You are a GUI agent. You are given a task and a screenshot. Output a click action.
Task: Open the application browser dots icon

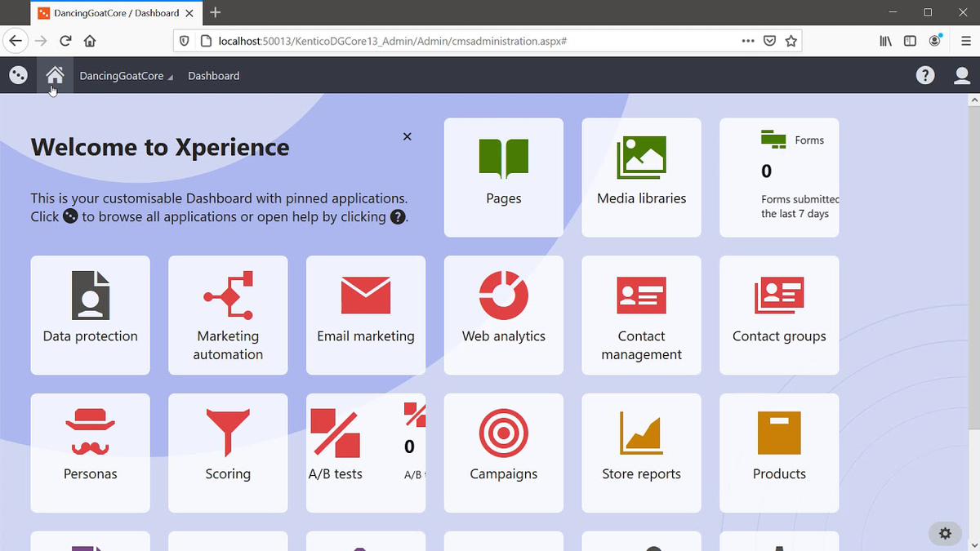18,75
